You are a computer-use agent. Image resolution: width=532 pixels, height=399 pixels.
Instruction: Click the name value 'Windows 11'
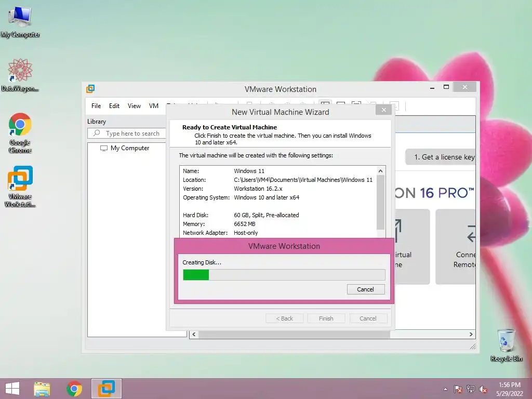(249, 171)
